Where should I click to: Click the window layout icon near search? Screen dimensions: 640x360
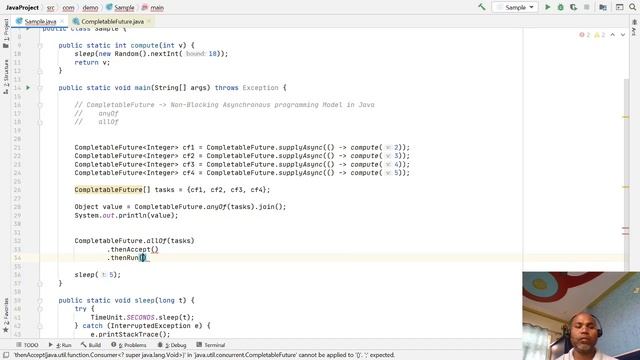click(620, 7)
